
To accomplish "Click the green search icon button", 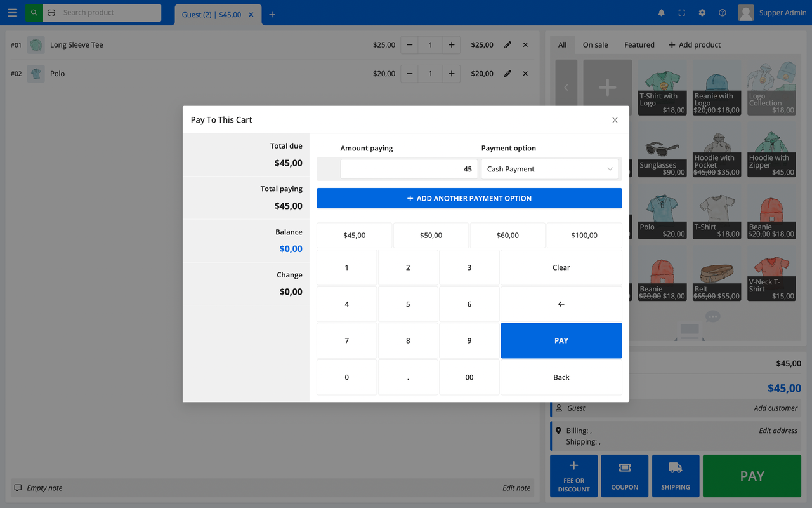I will pyautogui.click(x=34, y=13).
